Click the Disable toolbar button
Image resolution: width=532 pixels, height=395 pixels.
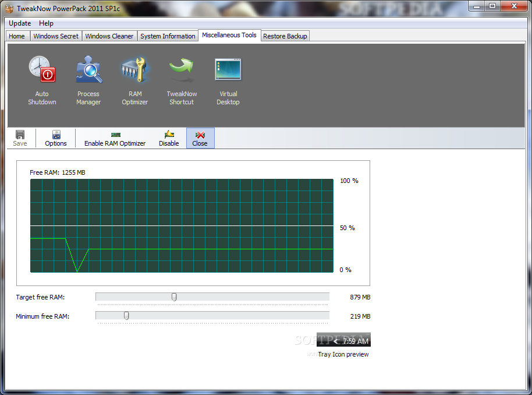click(169, 138)
